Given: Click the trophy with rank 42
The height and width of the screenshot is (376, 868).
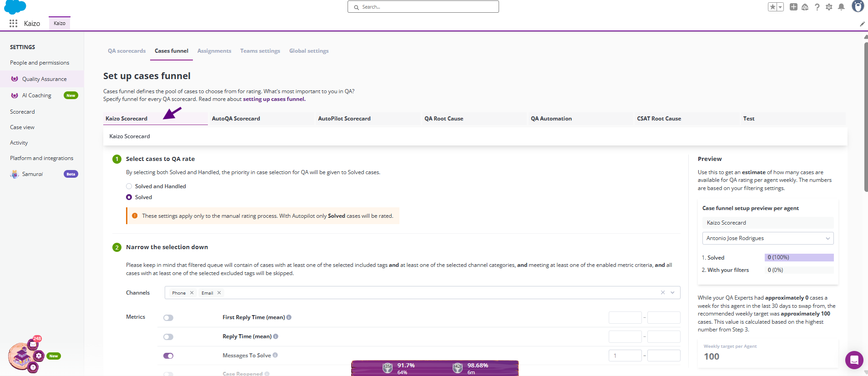Looking at the screenshot, I should (x=458, y=368).
